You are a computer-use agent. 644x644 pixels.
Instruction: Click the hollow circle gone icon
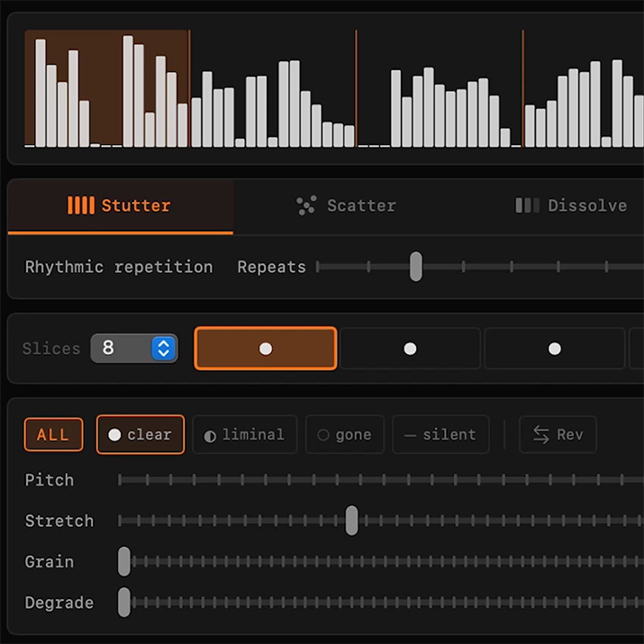[322, 435]
